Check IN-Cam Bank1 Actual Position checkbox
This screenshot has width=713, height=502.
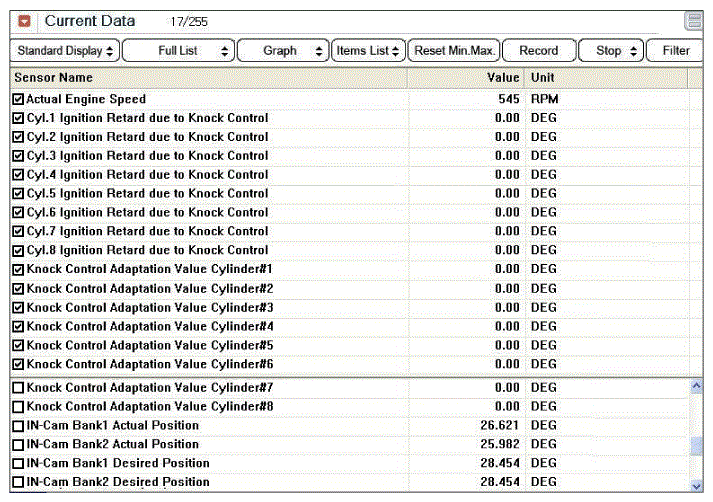pos(18,426)
